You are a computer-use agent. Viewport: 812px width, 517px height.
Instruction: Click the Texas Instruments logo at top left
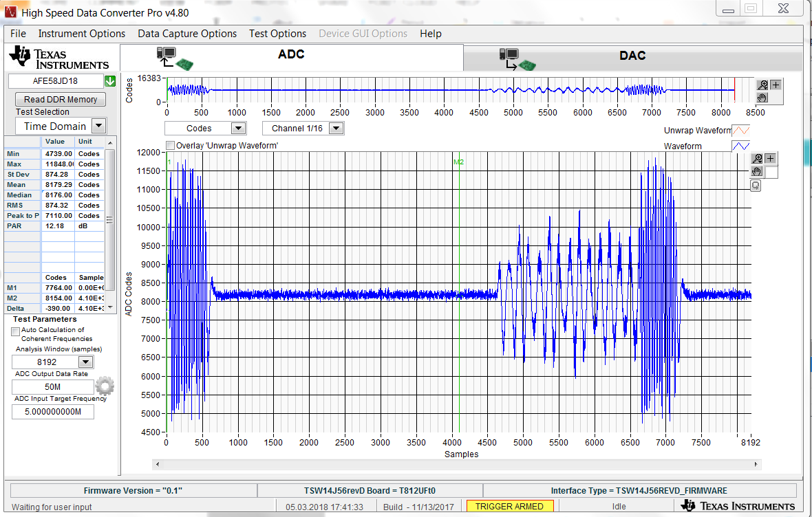coord(59,58)
